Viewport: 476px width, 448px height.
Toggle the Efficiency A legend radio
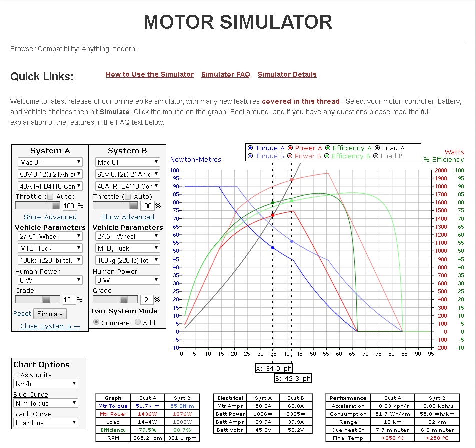(x=328, y=148)
